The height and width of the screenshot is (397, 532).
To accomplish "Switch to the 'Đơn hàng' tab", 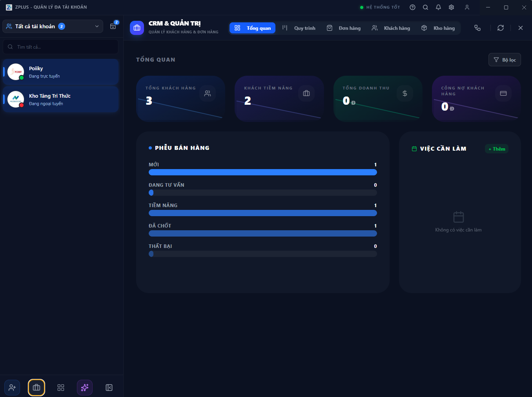I will 344,28.
